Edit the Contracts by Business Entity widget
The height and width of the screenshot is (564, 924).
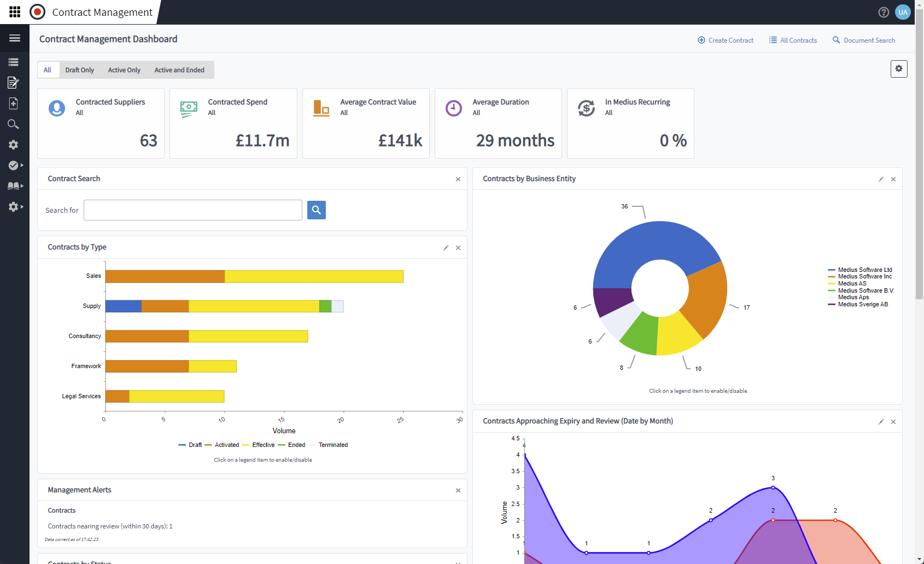point(881,179)
